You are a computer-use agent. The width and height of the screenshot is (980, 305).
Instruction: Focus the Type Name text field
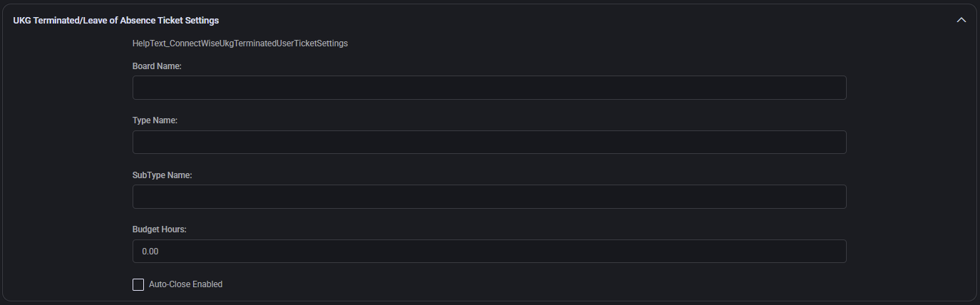[x=489, y=142]
